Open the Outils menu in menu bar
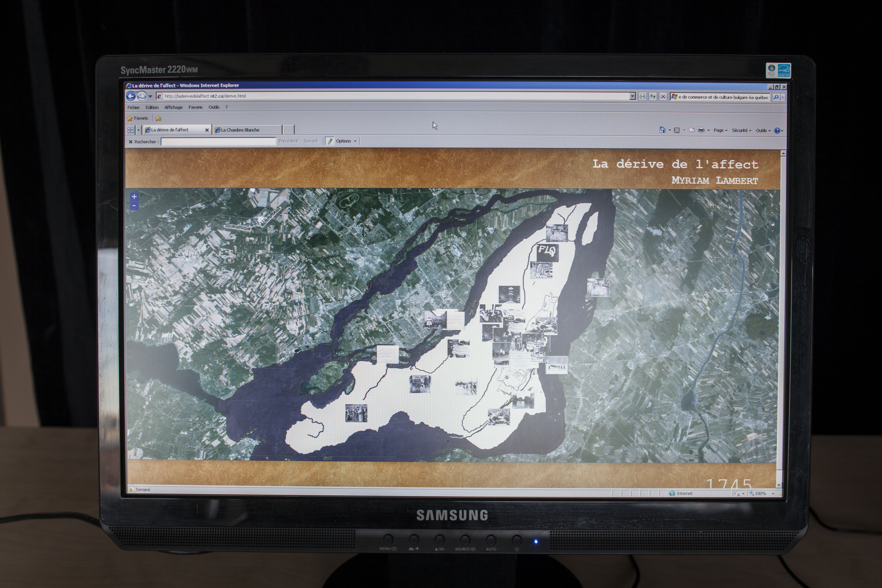 click(x=214, y=107)
